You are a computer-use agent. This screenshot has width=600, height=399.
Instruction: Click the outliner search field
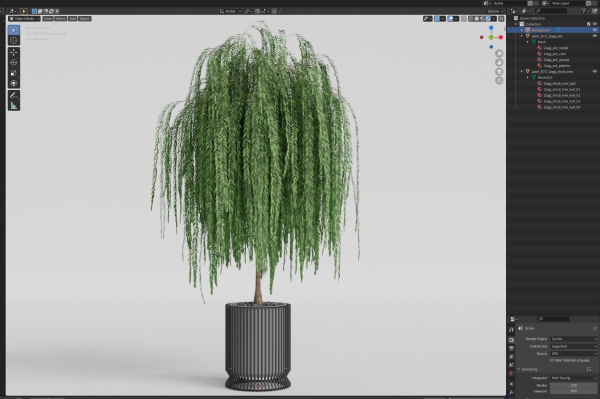(551, 11)
